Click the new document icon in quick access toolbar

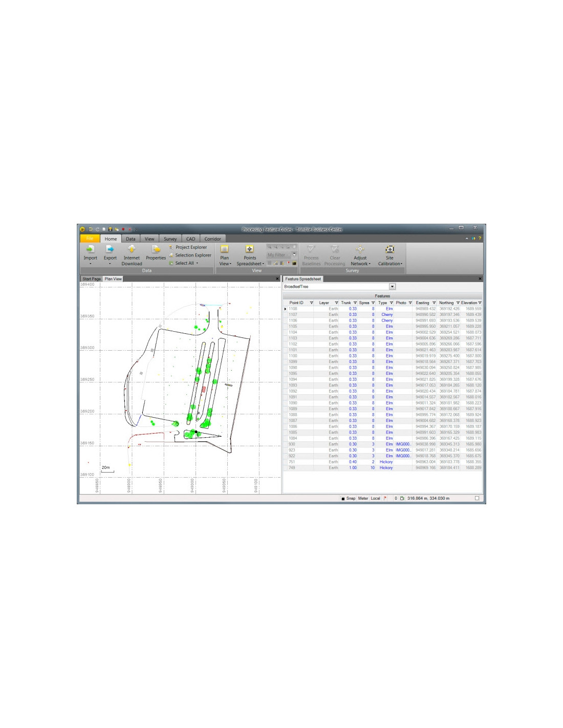point(104,229)
